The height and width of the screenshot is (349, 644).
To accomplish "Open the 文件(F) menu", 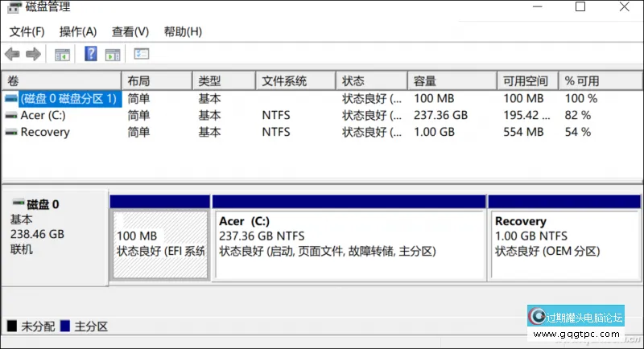I will [27, 31].
